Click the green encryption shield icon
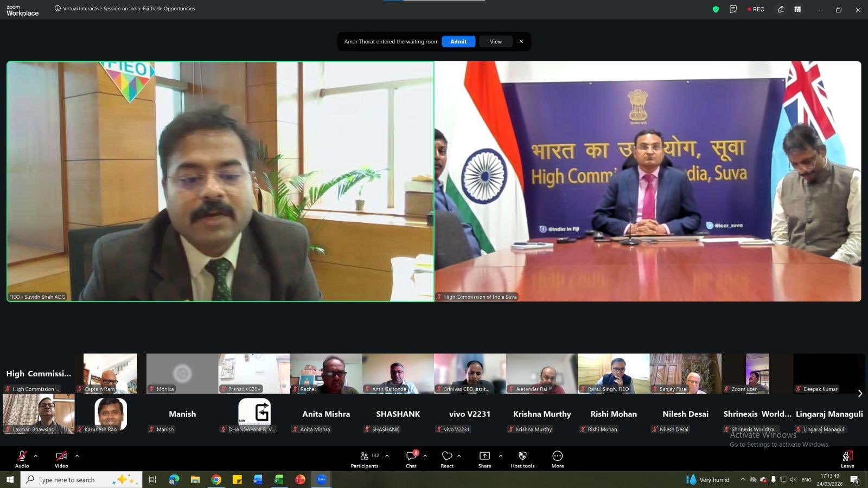868x488 pixels. tap(716, 9)
